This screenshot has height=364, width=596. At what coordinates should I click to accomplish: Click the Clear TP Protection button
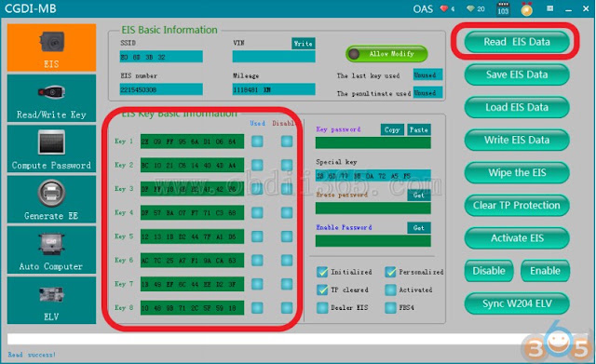pyautogui.click(x=517, y=206)
